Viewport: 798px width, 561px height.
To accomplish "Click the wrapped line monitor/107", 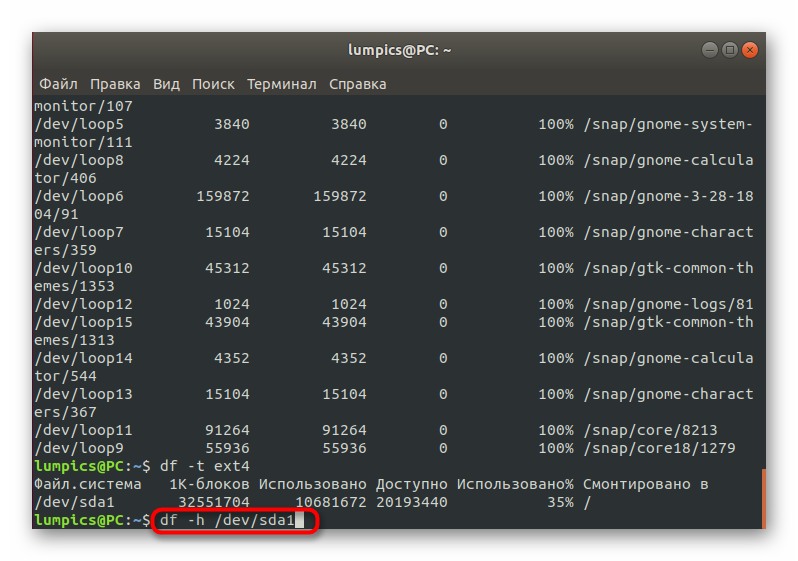I will click(x=83, y=106).
